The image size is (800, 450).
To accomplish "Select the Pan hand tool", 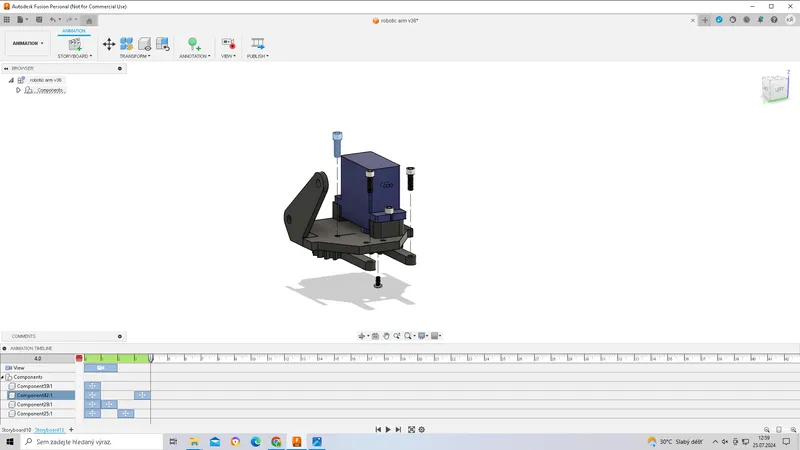I will (386, 336).
